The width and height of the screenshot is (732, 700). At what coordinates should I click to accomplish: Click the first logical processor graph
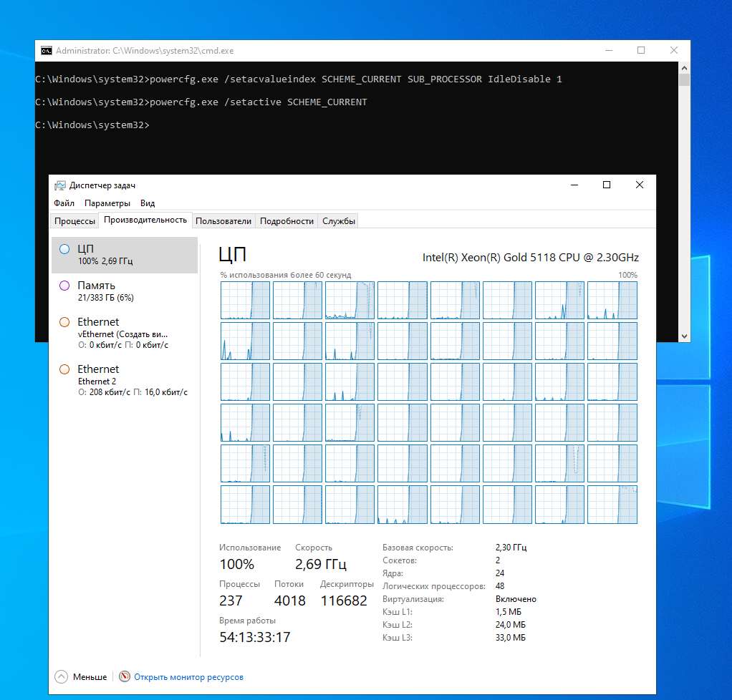(245, 300)
